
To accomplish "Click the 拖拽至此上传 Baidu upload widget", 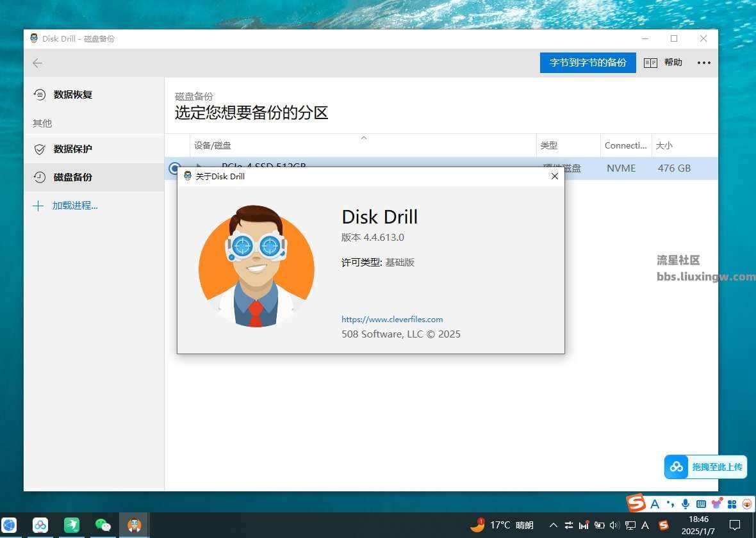I will click(705, 467).
